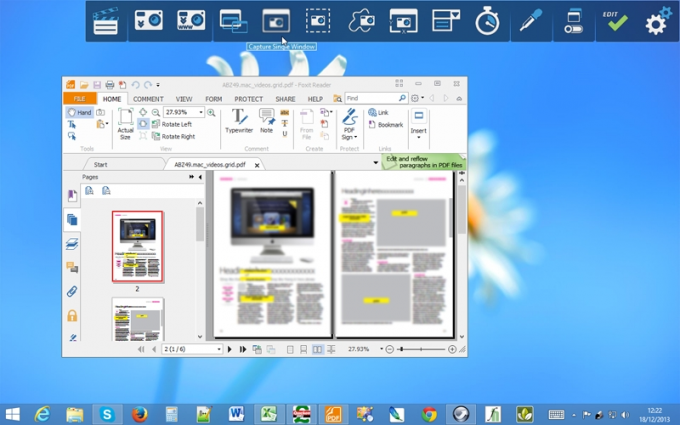
Task: Toggle the EDIT checkmark option
Action: click(616, 21)
